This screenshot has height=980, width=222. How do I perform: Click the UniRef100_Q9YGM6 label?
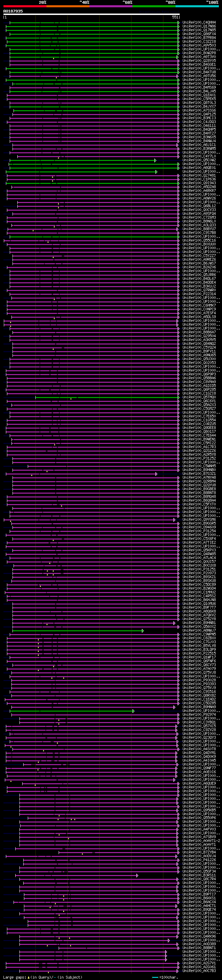pos(199,520)
